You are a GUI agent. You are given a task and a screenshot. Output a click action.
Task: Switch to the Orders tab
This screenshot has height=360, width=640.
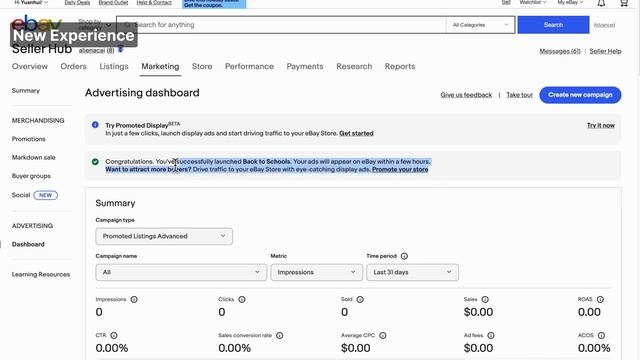(73, 67)
